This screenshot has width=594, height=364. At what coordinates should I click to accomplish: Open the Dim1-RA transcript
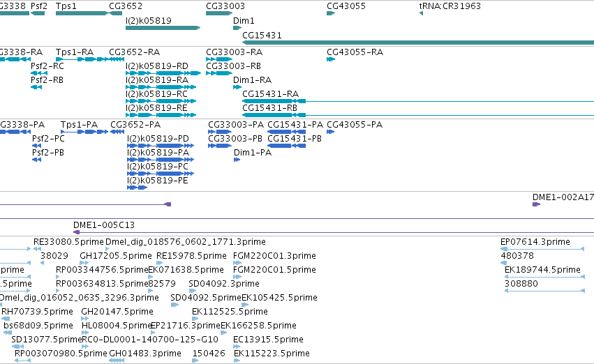click(x=237, y=87)
